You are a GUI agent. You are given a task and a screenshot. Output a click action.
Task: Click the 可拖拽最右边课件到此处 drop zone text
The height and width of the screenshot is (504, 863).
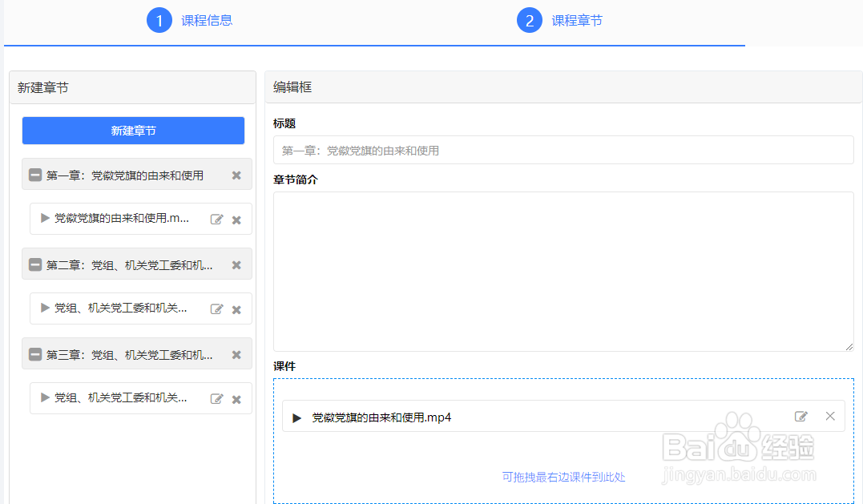click(563, 476)
